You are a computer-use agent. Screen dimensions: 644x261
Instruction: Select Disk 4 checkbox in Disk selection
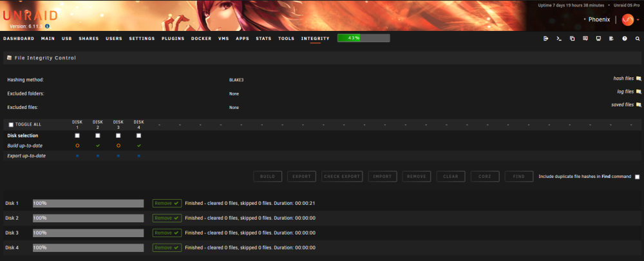pos(139,135)
